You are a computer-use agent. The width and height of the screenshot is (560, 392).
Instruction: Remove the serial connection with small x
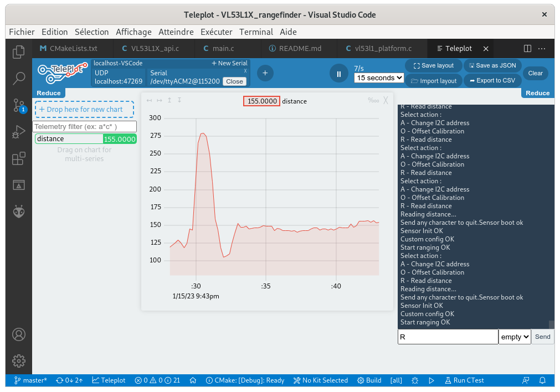245,71
